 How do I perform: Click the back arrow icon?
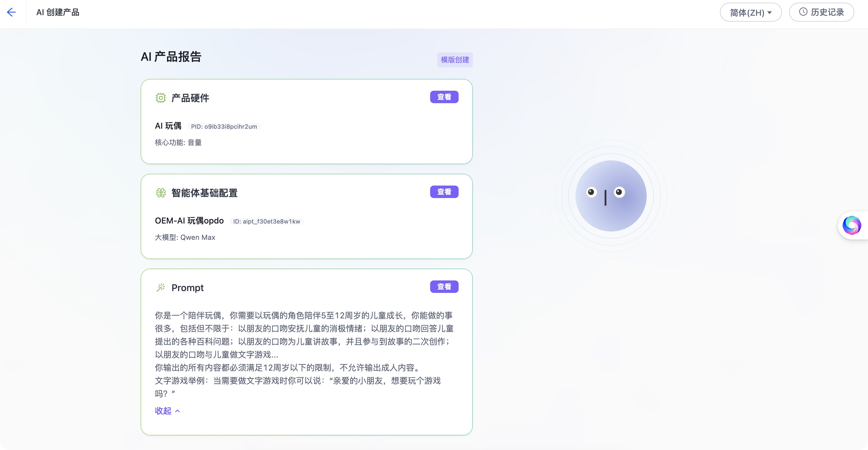(12, 12)
